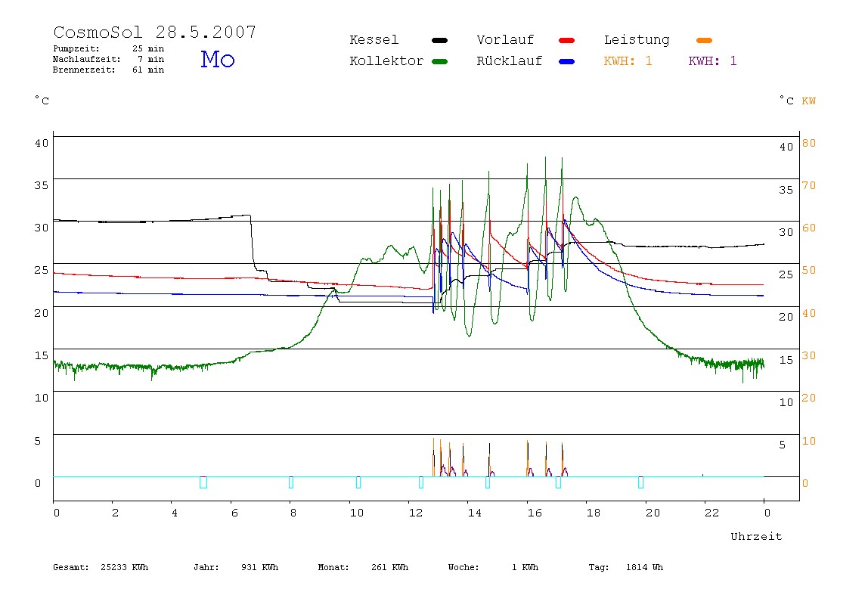Image resolution: width=868 pixels, height=614 pixels.
Task: Click the cyan pump marker at hour 17
Action: (x=558, y=482)
